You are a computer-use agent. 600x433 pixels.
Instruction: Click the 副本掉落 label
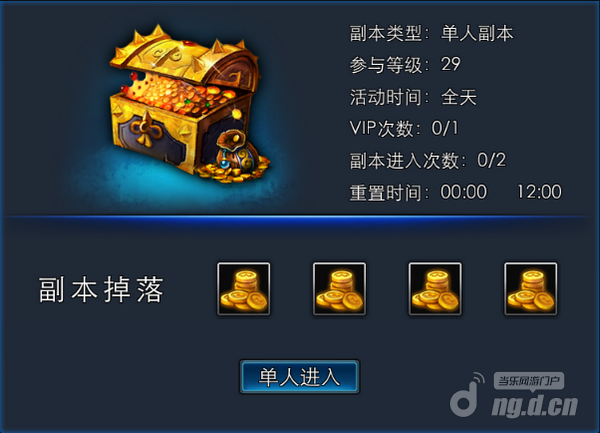pos(101,290)
